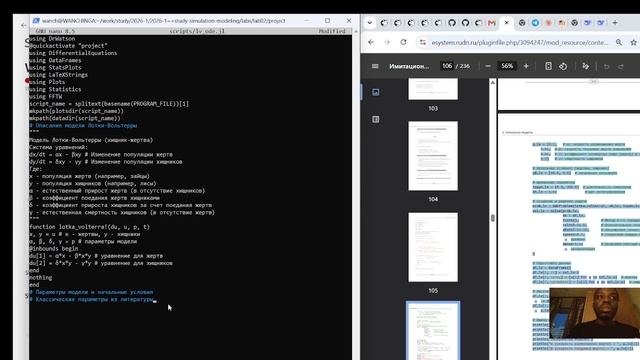Click the 'du[1]' equation line
This screenshot has width=640, height=360.
pyautogui.click(x=96, y=256)
